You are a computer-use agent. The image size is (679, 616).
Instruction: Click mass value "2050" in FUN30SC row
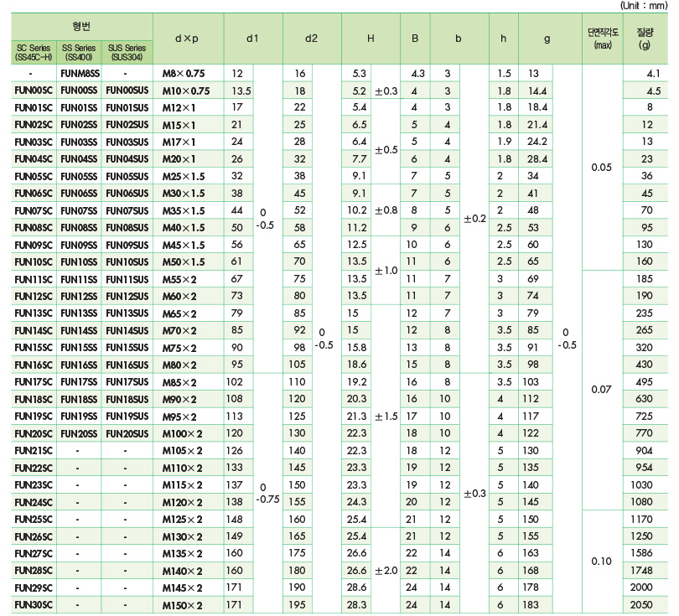click(x=641, y=605)
